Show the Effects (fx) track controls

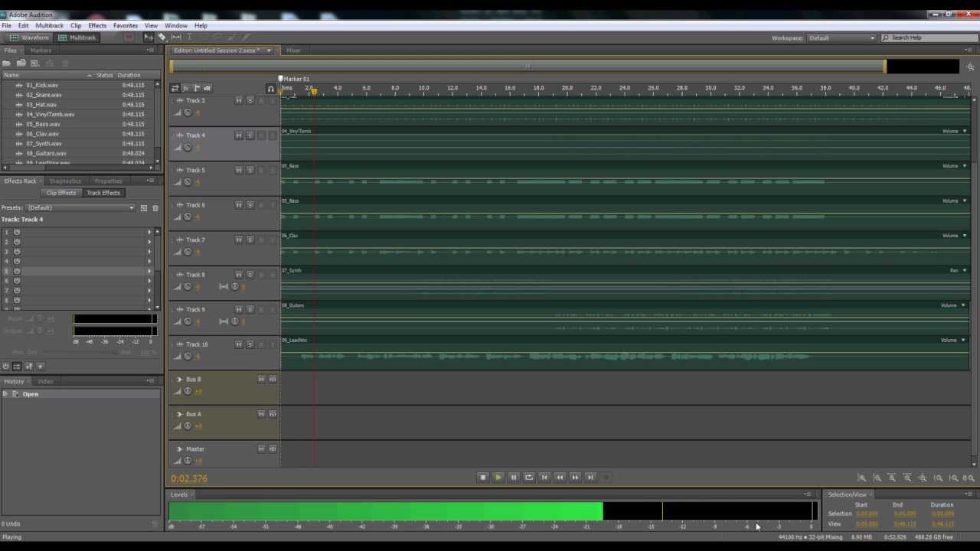coord(185,88)
